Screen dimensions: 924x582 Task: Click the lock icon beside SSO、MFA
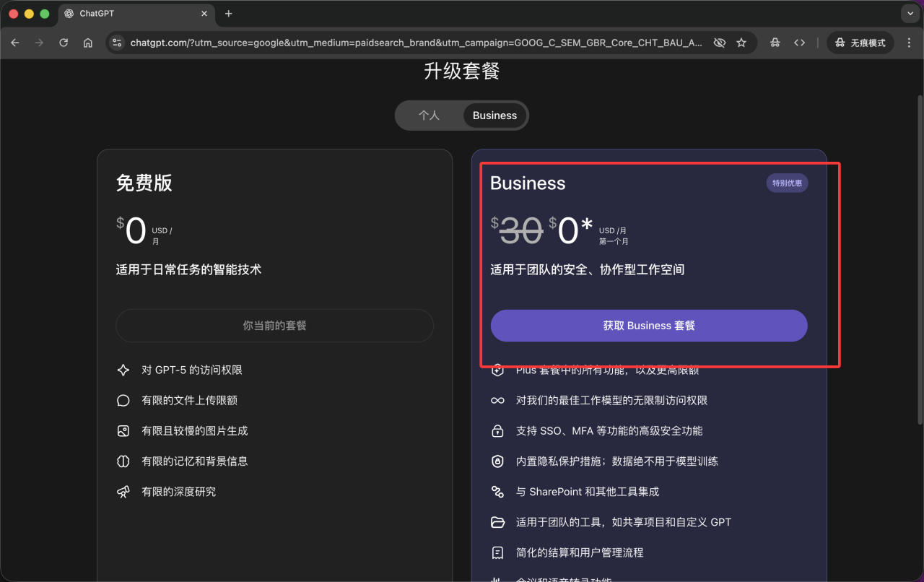tap(497, 431)
